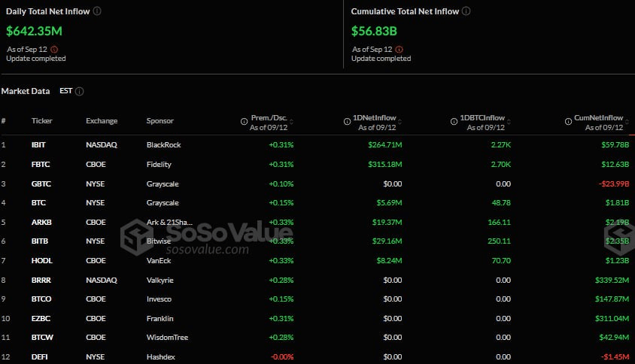Click red alert icon beside daily As of Sep 12
The height and width of the screenshot is (364, 635).
click(x=54, y=50)
